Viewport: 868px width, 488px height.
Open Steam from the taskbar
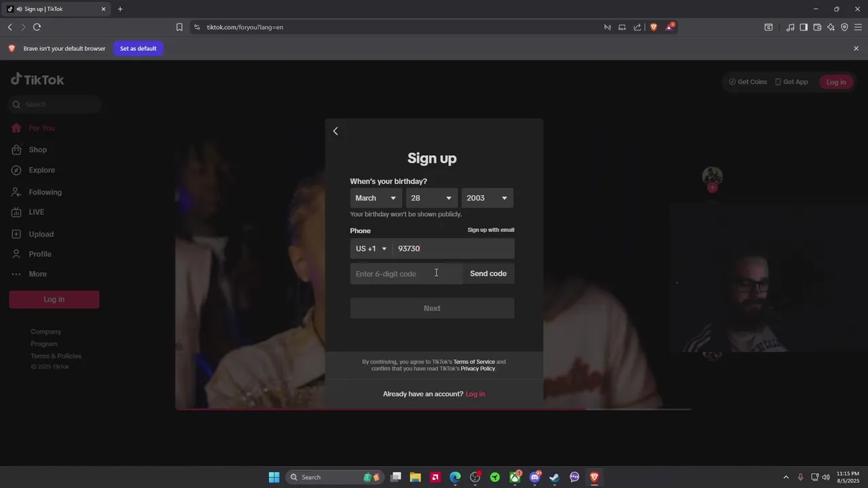coord(554,477)
